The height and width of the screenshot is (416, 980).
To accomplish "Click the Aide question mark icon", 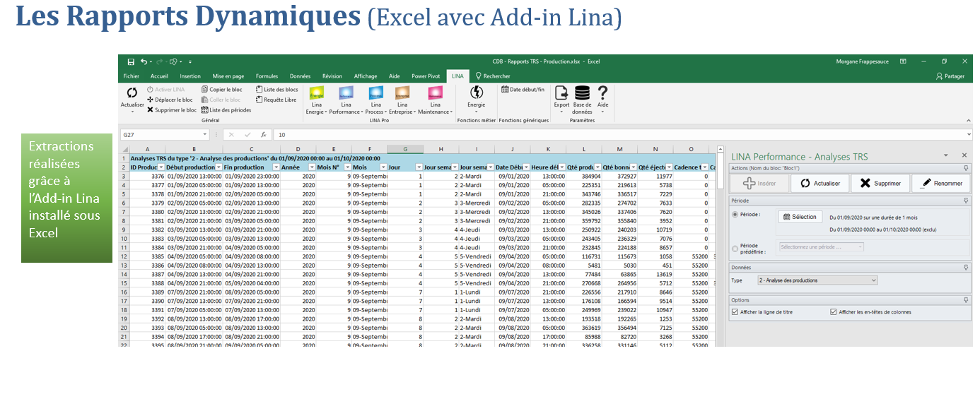I will pyautogui.click(x=602, y=93).
